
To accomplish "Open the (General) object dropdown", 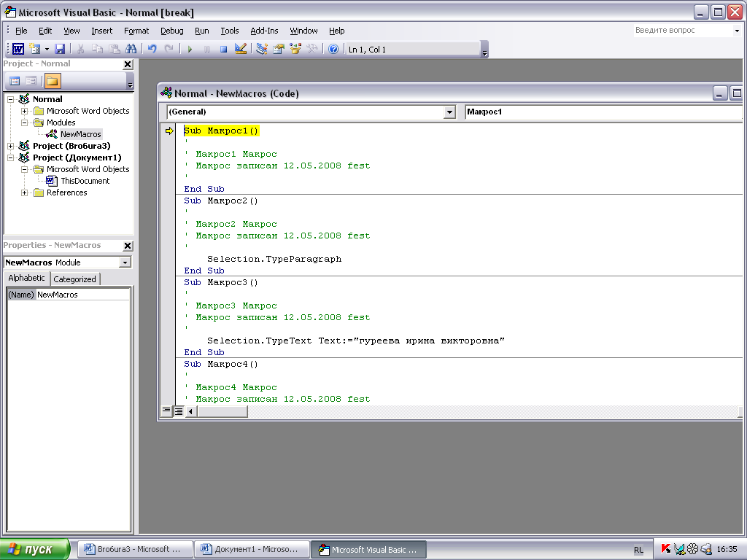I will [x=449, y=112].
